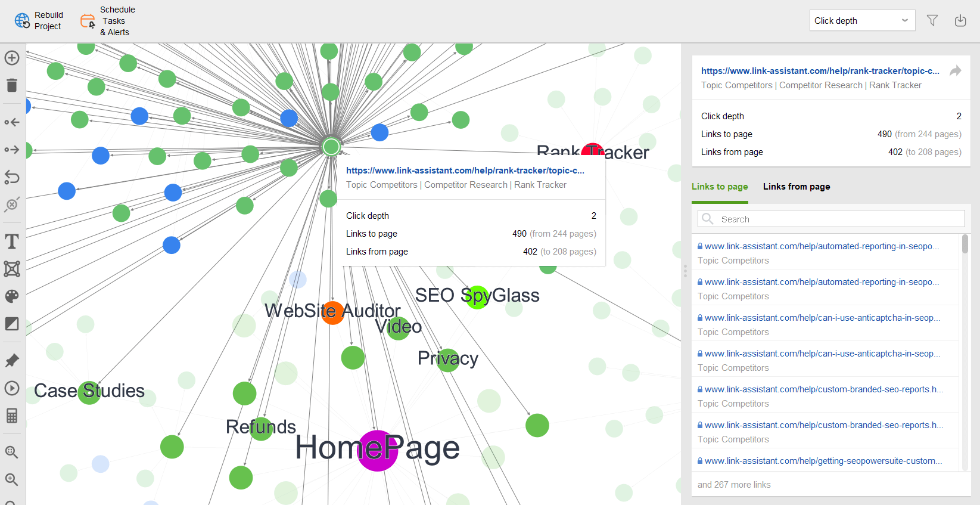Click the share arrow next to page URL
This screenshot has height=505, width=980.
coord(956,71)
